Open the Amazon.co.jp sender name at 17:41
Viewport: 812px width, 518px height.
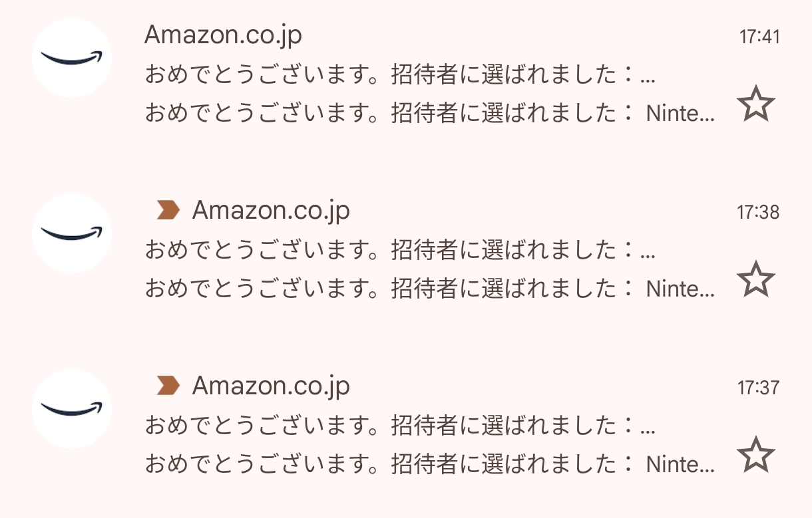(223, 35)
